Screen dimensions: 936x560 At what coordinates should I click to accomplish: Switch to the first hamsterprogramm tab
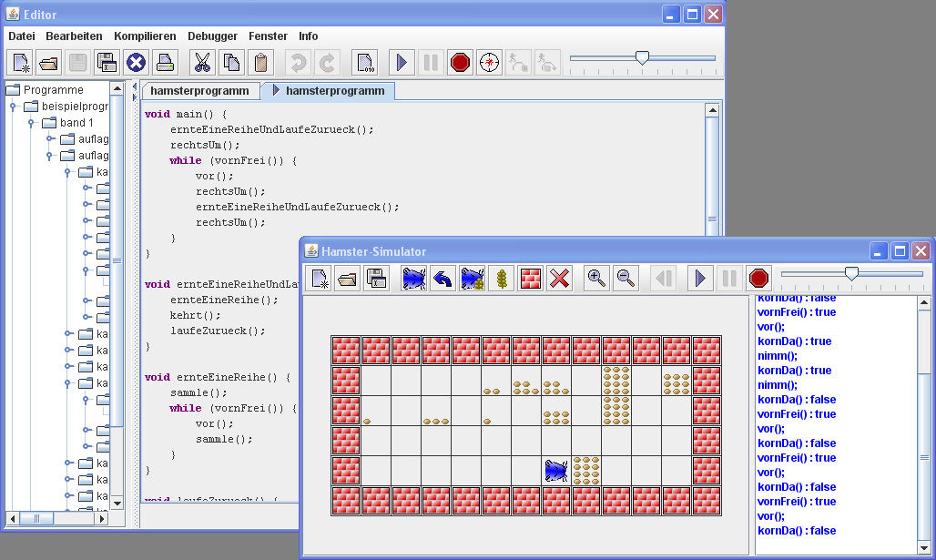pos(199,91)
